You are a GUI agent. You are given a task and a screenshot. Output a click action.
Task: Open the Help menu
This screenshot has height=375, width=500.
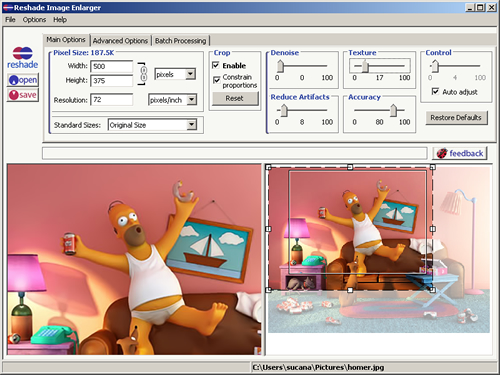(60, 20)
